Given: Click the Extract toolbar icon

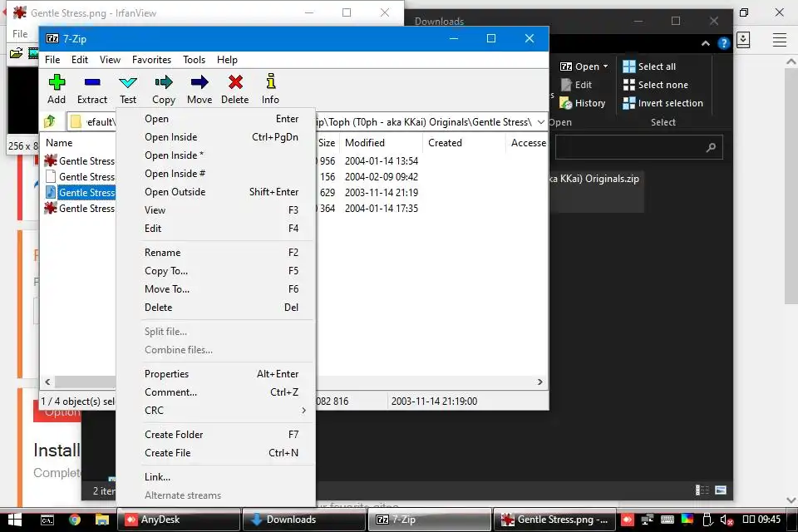Looking at the screenshot, I should (92, 89).
